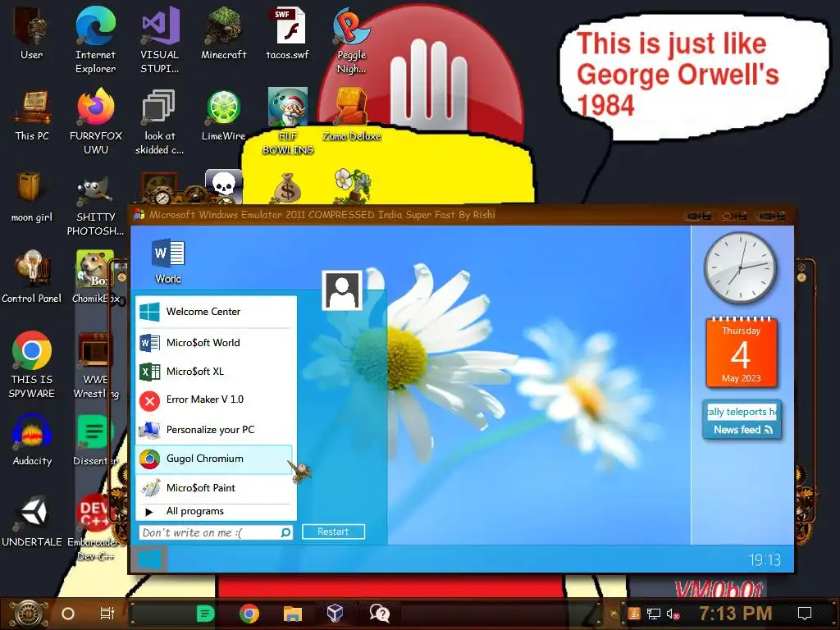
Task: Open the Peggle Nights desktop icon
Action: pos(351,39)
